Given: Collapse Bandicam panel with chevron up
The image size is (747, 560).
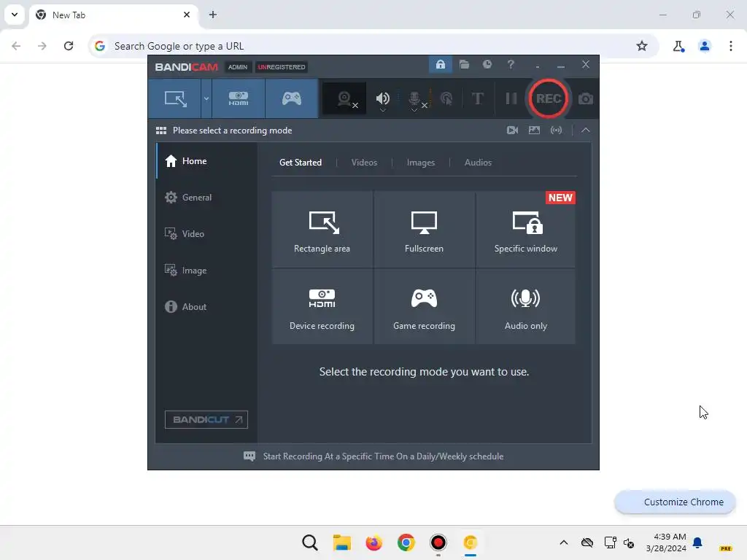Looking at the screenshot, I should tap(586, 130).
